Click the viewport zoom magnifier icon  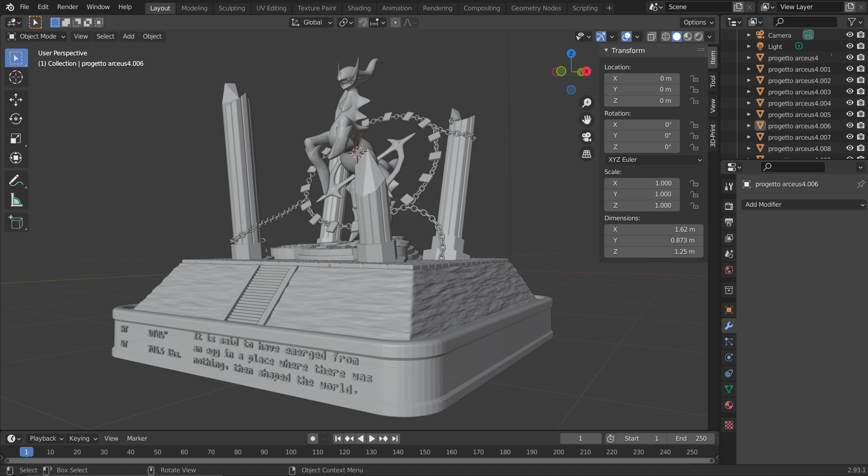point(586,102)
